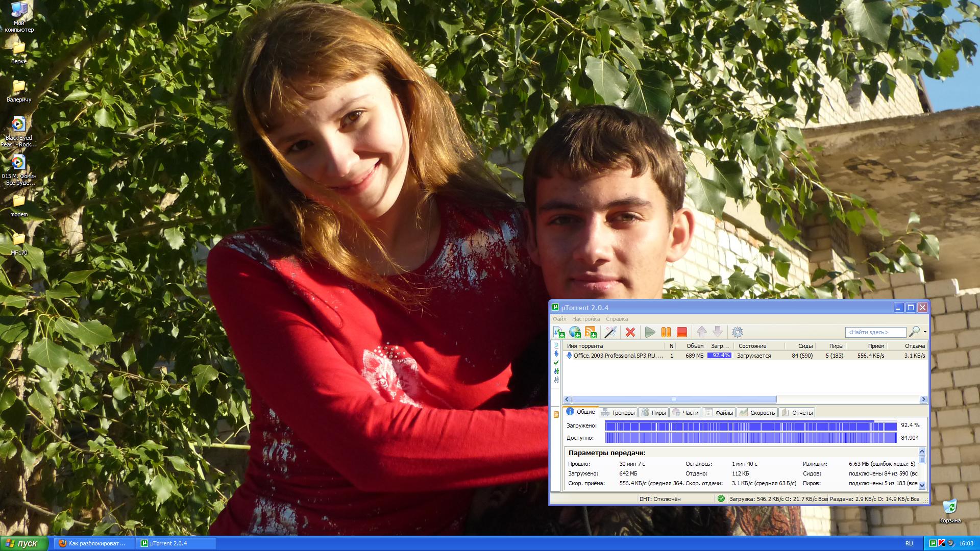980x551 pixels.
Task: Stop the torrent with the red square icon
Action: 682,332
